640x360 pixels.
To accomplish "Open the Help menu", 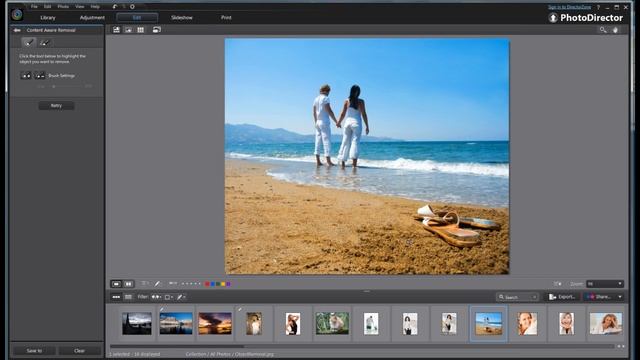I will [95, 7].
